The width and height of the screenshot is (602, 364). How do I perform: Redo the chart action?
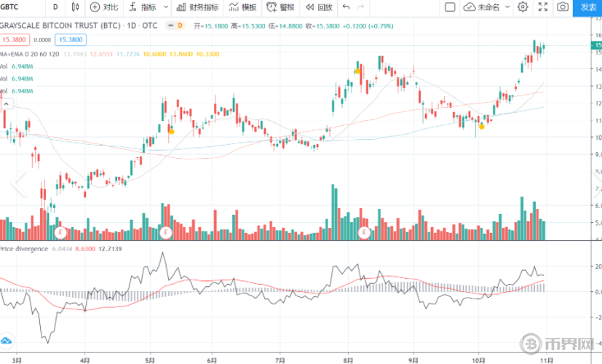(x=363, y=7)
